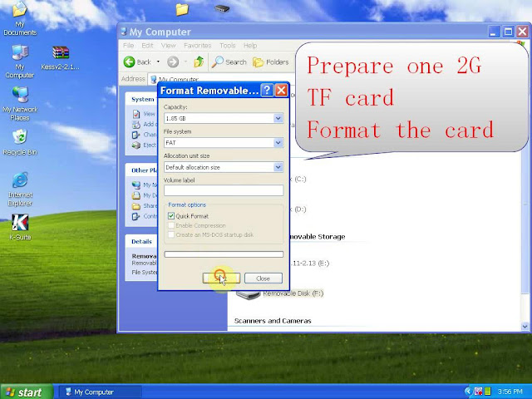Click the format progress bar
The width and height of the screenshot is (532, 399).
tap(224, 254)
